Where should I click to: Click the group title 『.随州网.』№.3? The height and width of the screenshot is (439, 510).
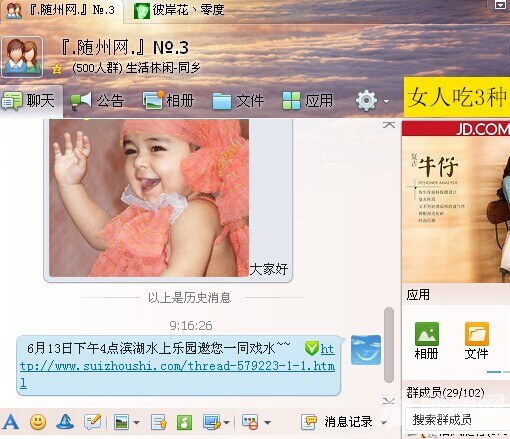pyautogui.click(x=125, y=47)
